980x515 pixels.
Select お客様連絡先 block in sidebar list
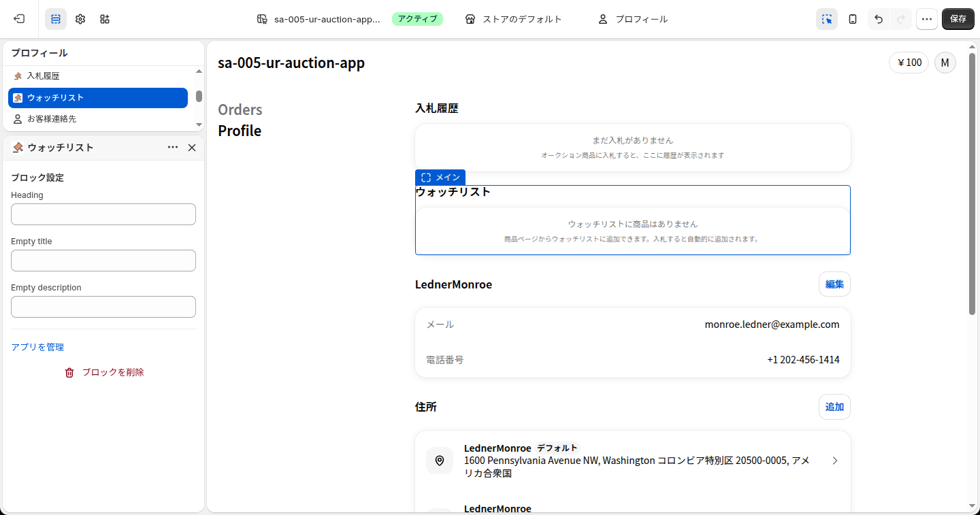click(x=98, y=119)
